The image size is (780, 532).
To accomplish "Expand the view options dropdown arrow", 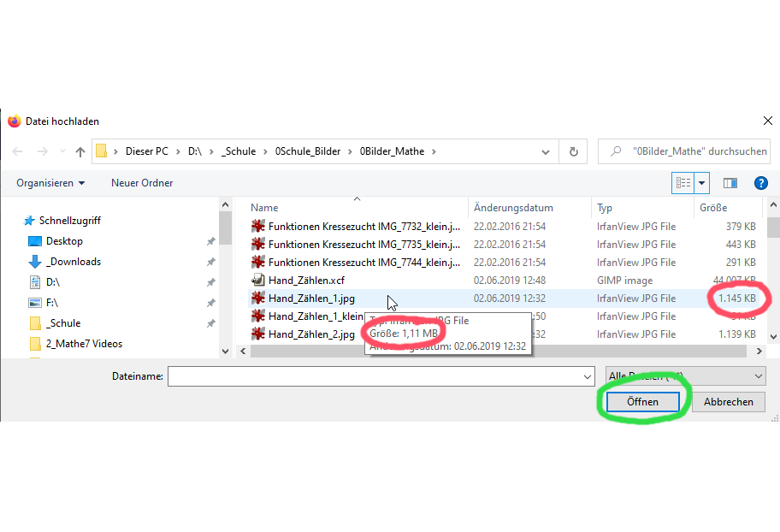I will 702,183.
